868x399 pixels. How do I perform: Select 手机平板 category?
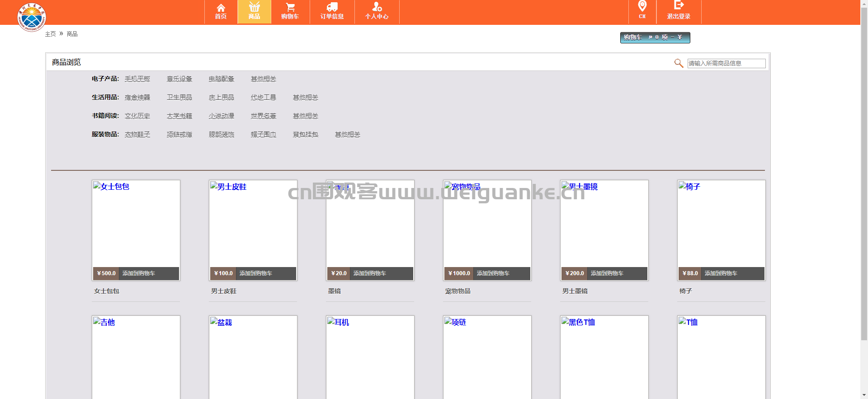pyautogui.click(x=137, y=79)
